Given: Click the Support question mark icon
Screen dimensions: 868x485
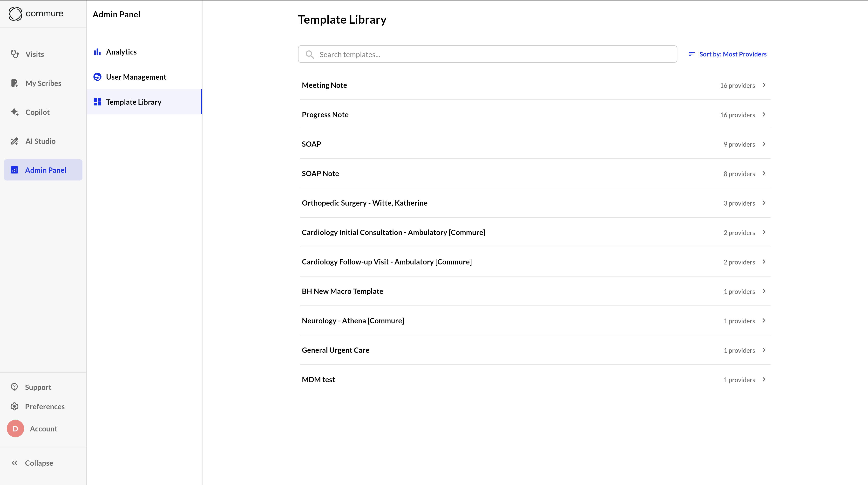Looking at the screenshot, I should point(14,387).
